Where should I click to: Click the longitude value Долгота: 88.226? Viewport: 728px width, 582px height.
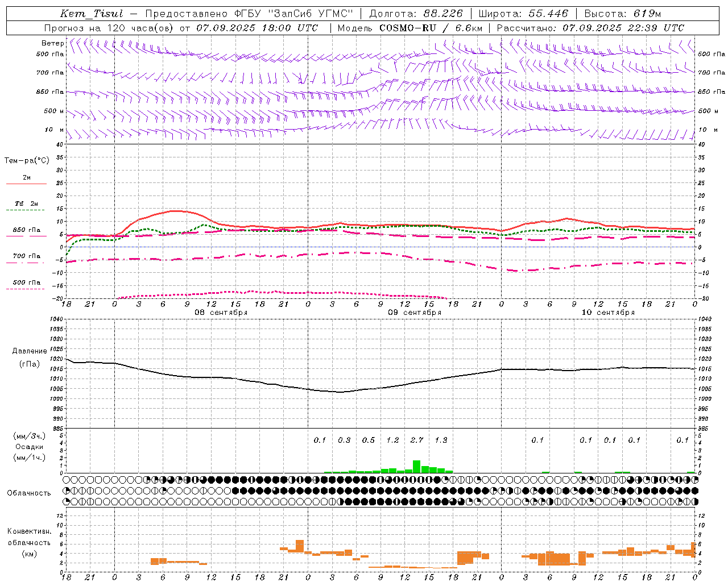tap(416, 14)
